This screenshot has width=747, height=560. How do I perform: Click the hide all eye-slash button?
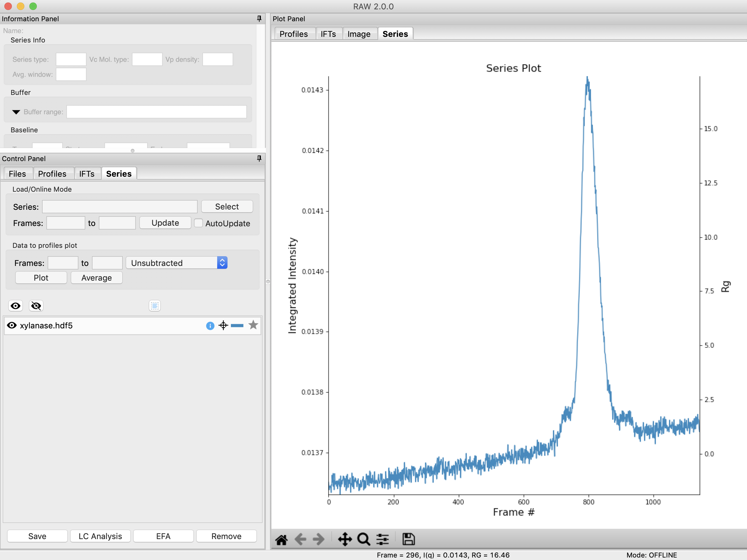[36, 306]
